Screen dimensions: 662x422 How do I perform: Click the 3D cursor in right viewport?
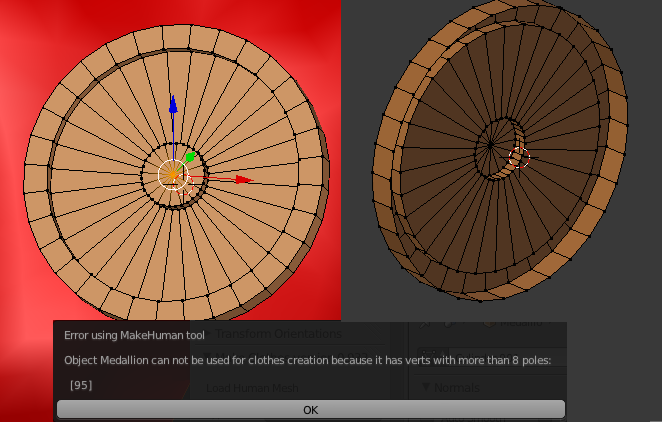(518, 157)
